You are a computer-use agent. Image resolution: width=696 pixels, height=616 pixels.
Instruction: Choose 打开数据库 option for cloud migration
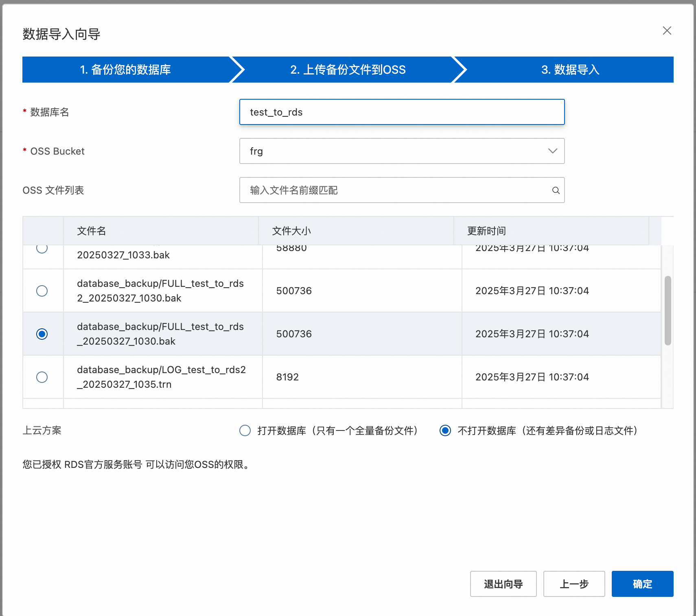point(245,430)
